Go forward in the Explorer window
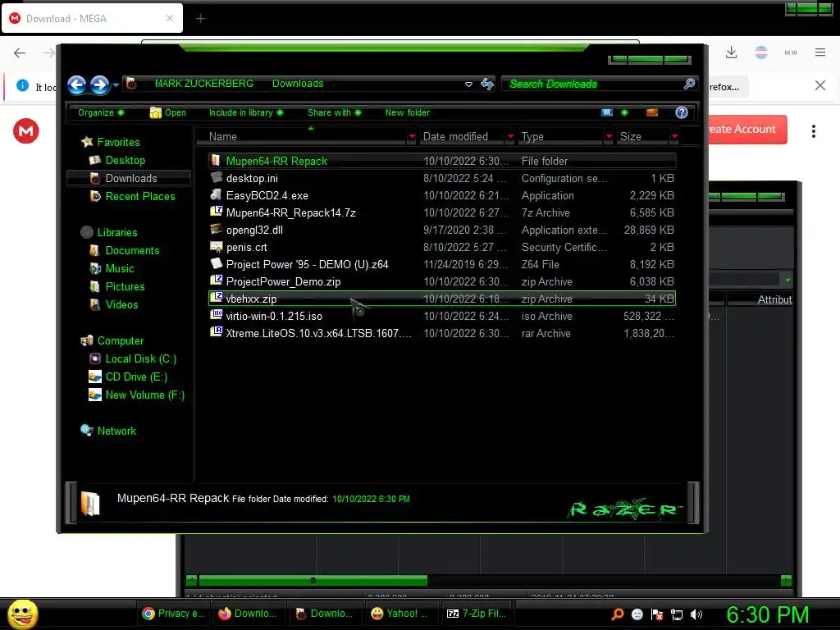The image size is (840, 630). coord(99,84)
